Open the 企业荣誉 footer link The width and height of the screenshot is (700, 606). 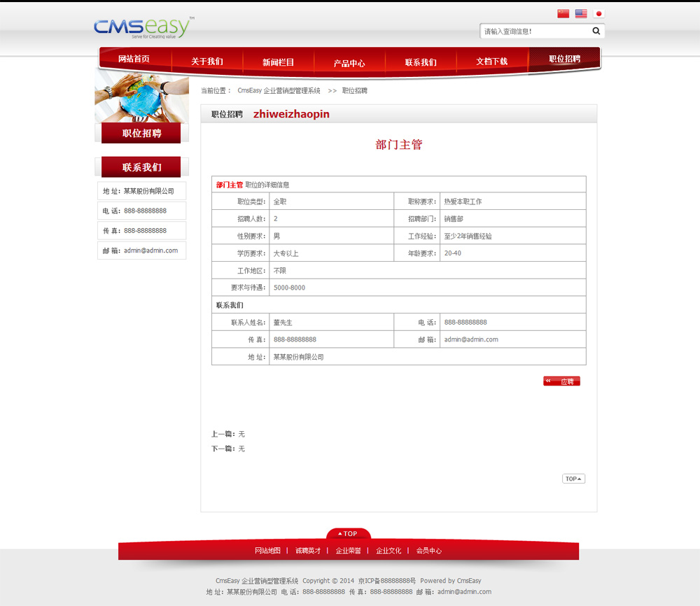click(x=348, y=551)
